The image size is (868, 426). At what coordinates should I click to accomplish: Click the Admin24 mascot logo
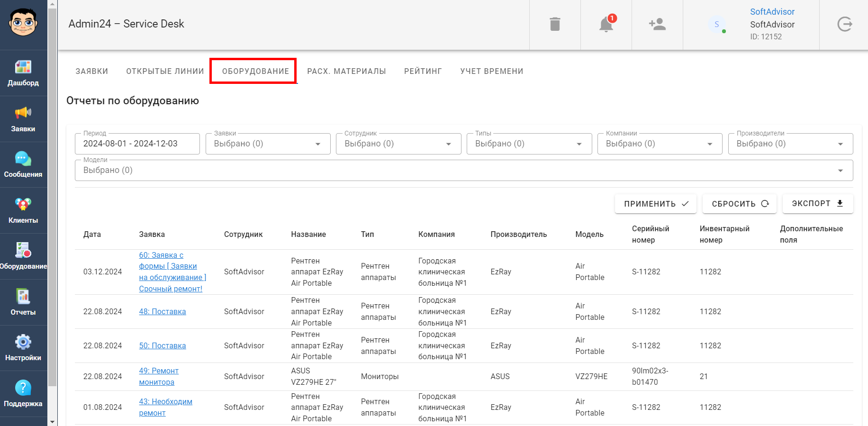click(x=23, y=22)
